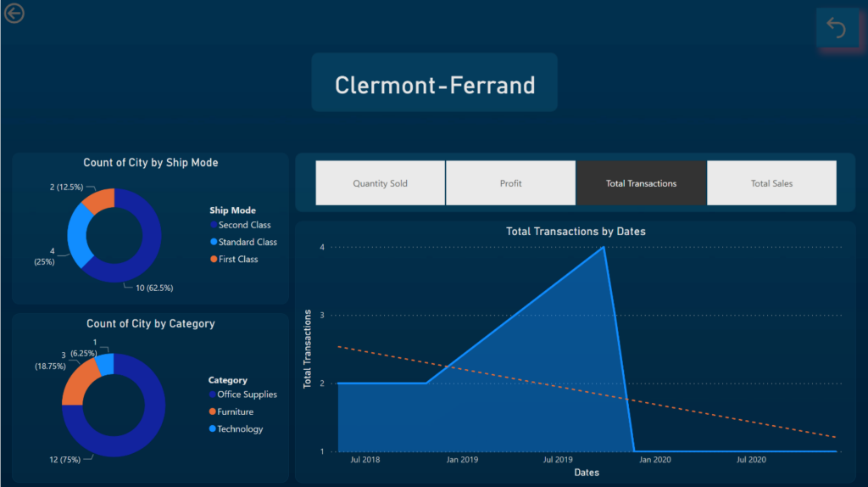The height and width of the screenshot is (487, 868).
Task: Open the Total Transactions tab
Action: [641, 183]
